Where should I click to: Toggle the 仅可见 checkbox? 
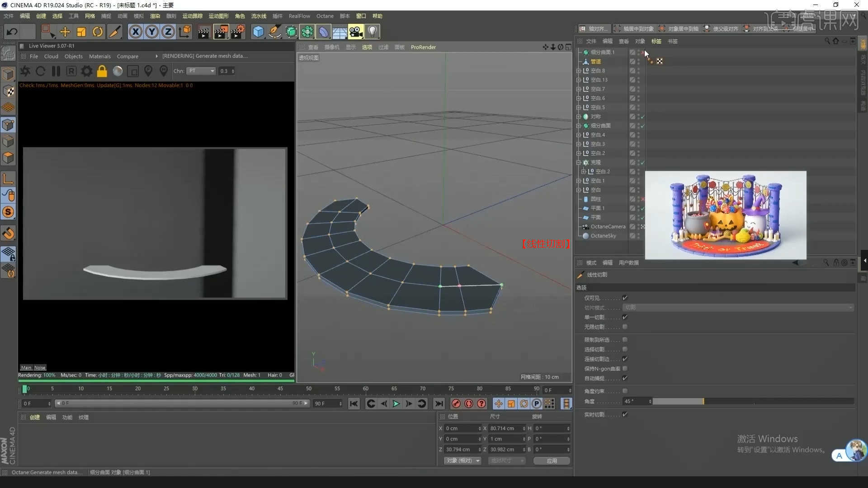625,298
